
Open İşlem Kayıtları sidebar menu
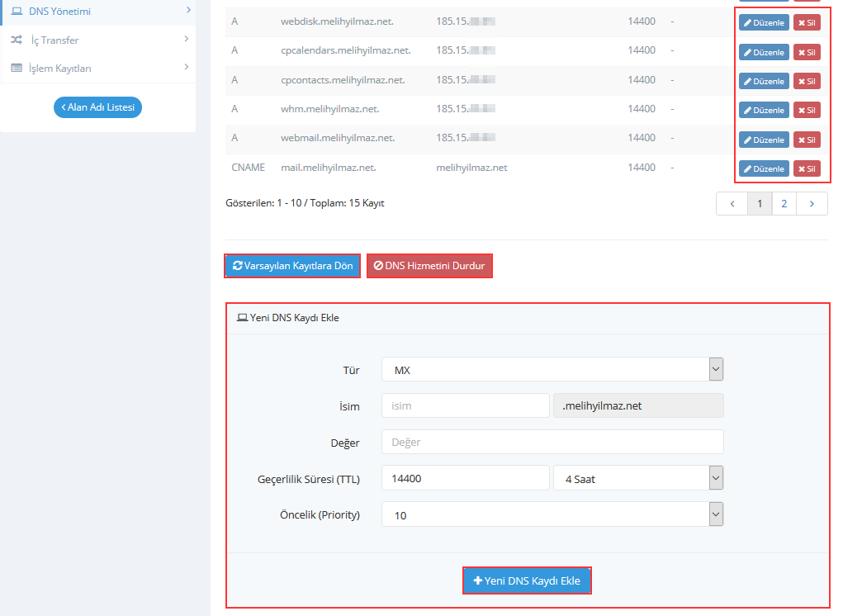click(97, 68)
